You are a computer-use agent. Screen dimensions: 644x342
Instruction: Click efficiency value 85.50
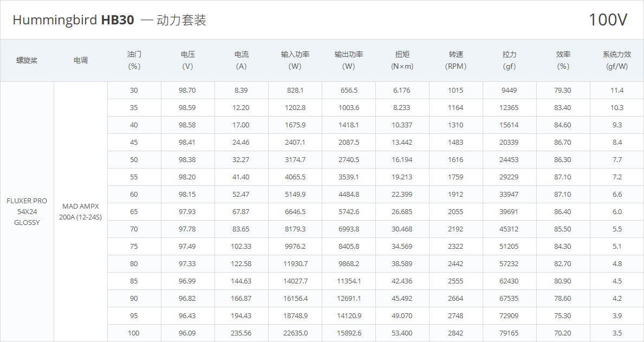[x=563, y=229]
